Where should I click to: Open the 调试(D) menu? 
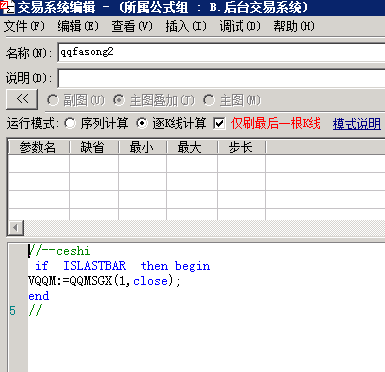(240, 26)
